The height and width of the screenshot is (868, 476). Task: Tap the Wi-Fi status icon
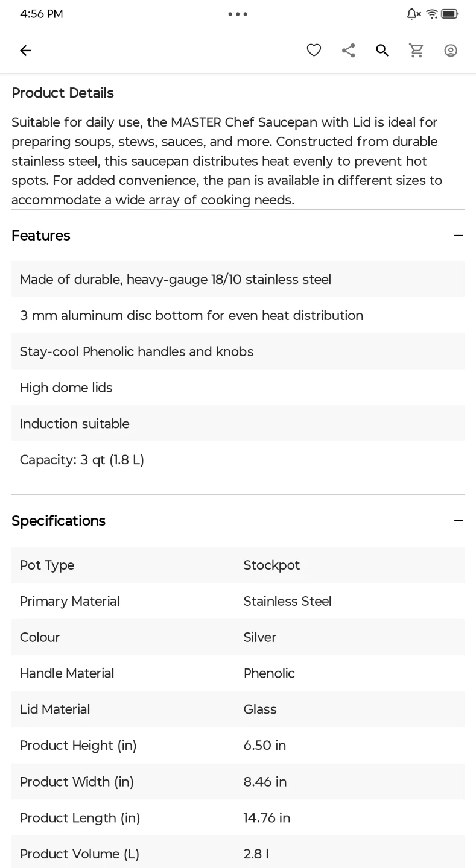(432, 14)
